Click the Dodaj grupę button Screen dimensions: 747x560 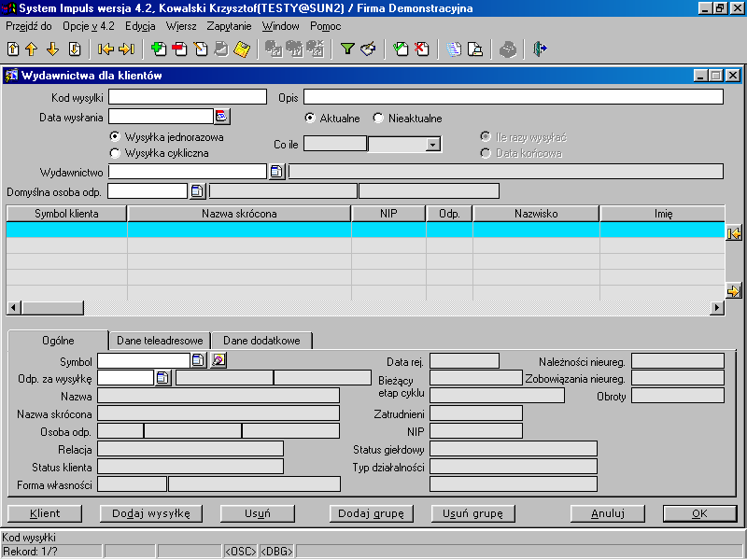tap(371, 513)
